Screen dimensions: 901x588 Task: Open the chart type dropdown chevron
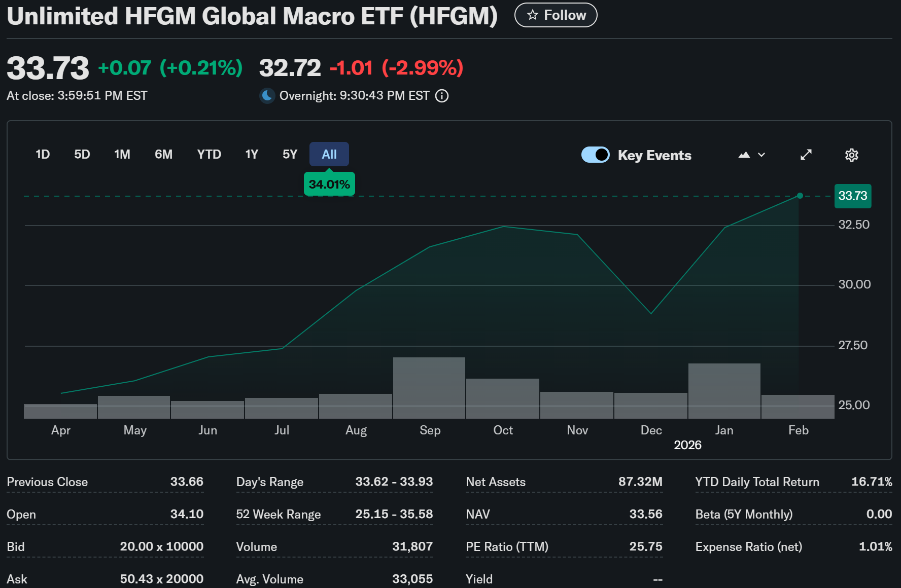coord(761,155)
